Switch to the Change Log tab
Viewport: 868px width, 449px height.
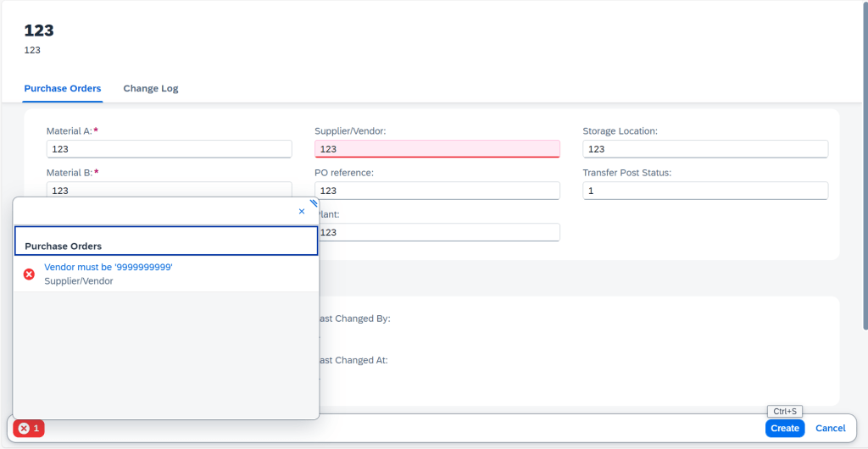[150, 89]
